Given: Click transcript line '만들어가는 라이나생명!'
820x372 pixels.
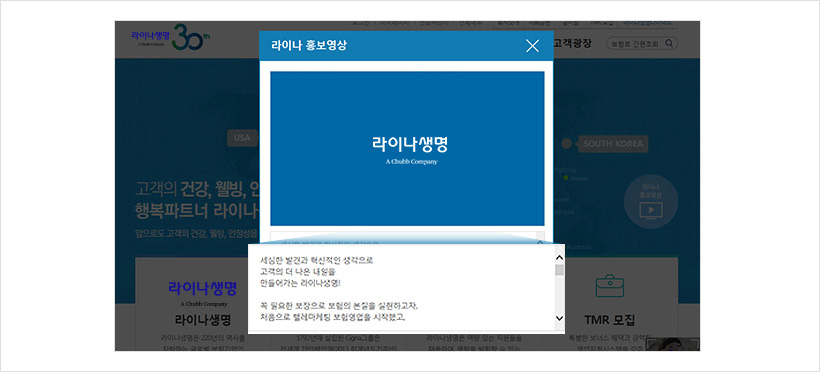Looking at the screenshot, I should (300, 284).
